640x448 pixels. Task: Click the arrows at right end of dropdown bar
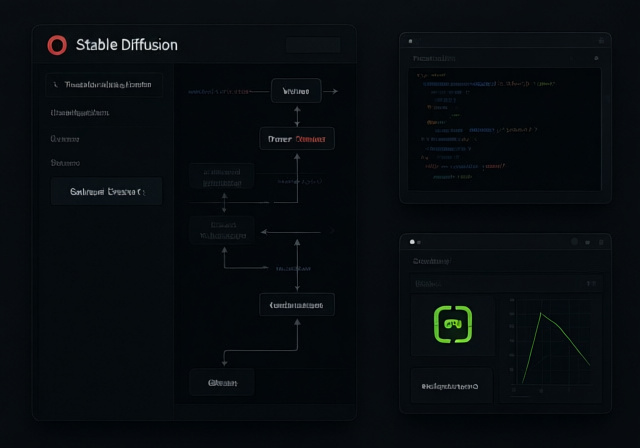pyautogui.click(x=591, y=283)
